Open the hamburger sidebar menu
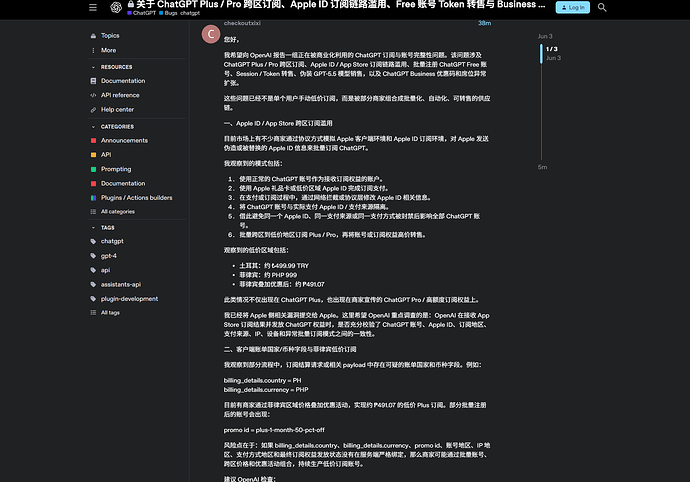This screenshot has width=690, height=482. [x=93, y=7]
